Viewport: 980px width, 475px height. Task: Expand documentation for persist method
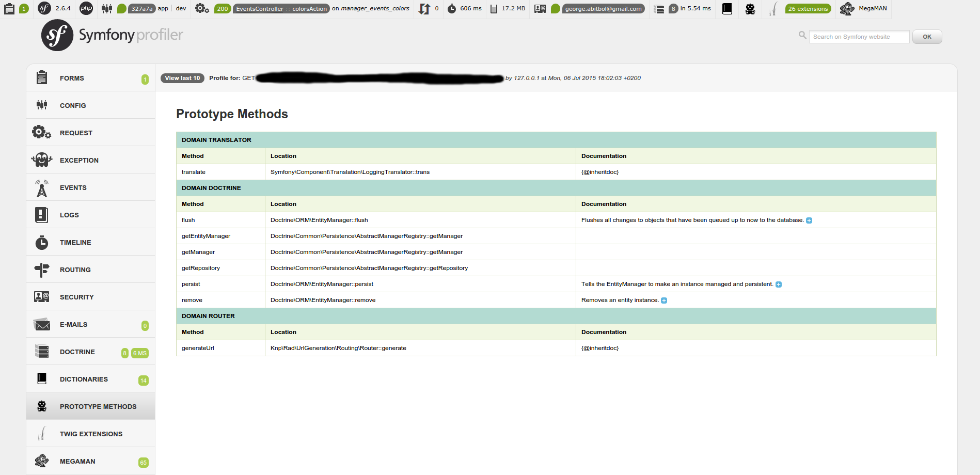point(779,284)
